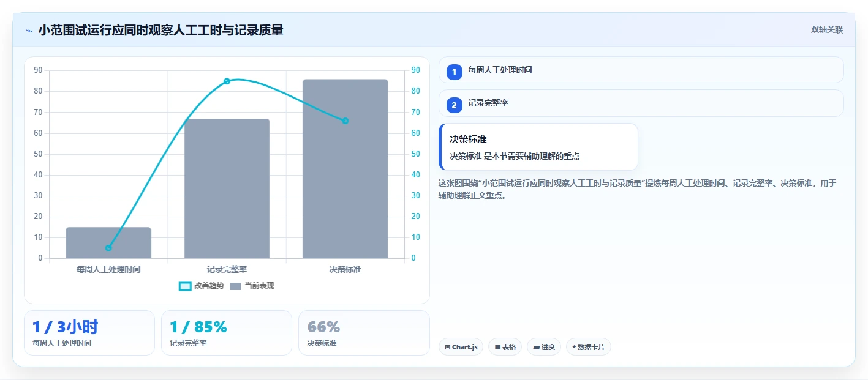Click the 66% stat card

[x=364, y=333]
